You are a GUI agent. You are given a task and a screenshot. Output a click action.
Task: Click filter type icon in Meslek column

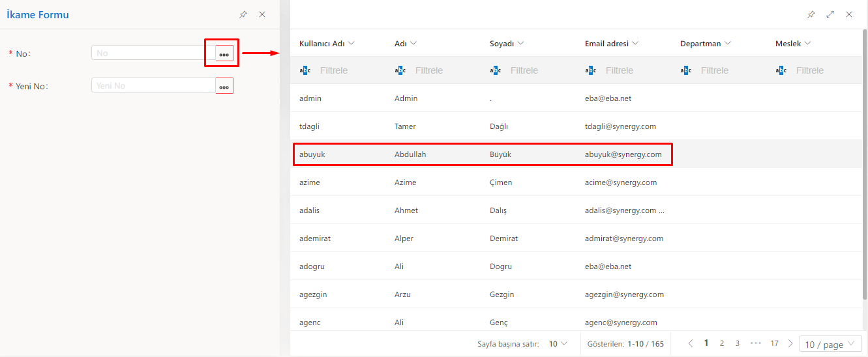pos(781,70)
